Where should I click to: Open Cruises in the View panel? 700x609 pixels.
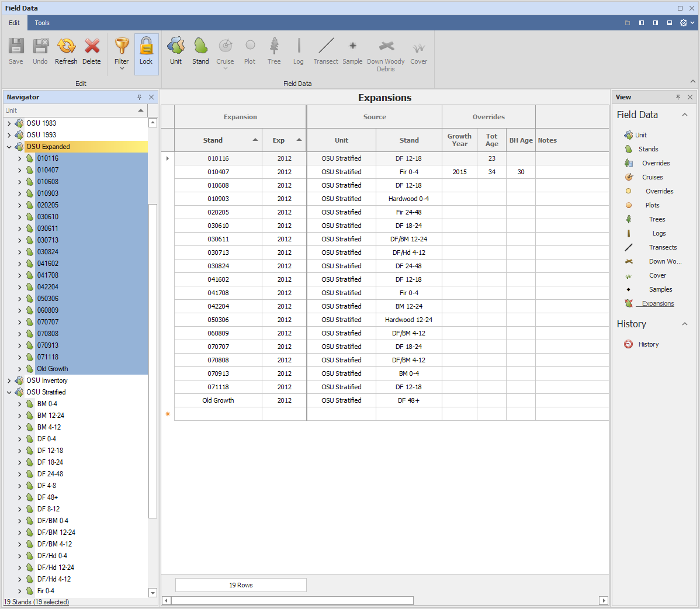coord(652,177)
